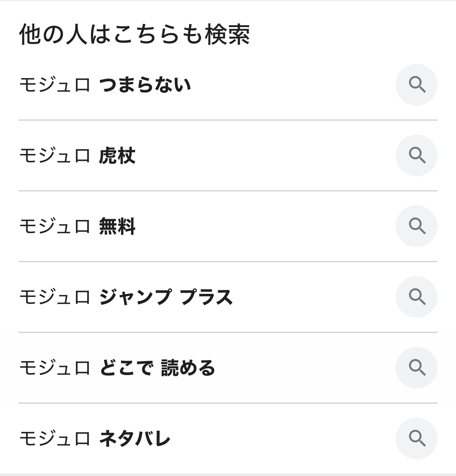456x476 pixels.
Task: Tap モジュロ prefix in the 無料 row
Action: click(55, 227)
